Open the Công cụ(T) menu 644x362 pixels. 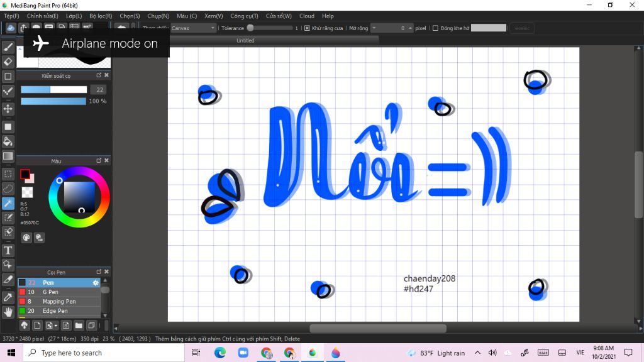pyautogui.click(x=244, y=16)
